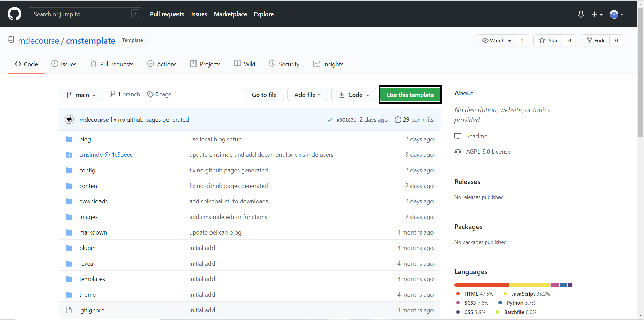This screenshot has height=320, width=644.
Task: Open the Pull requests repository tab
Action: tap(112, 64)
